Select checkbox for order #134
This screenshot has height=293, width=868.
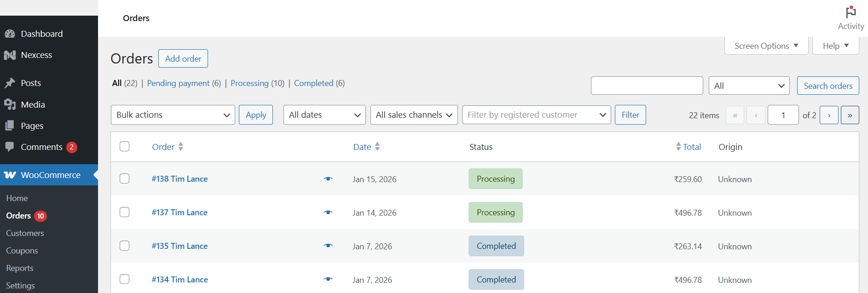pyautogui.click(x=124, y=279)
